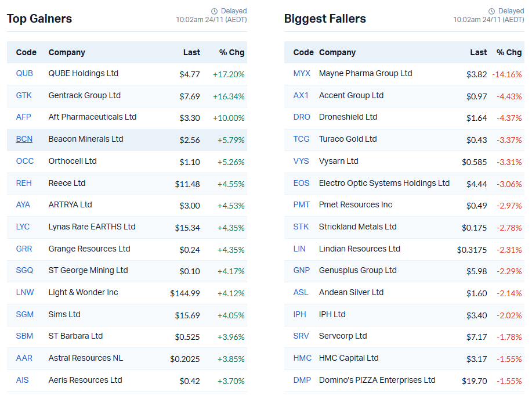This screenshot has height=395, width=532.
Task: Open the DRO Droneshield code link
Action: [302, 117]
